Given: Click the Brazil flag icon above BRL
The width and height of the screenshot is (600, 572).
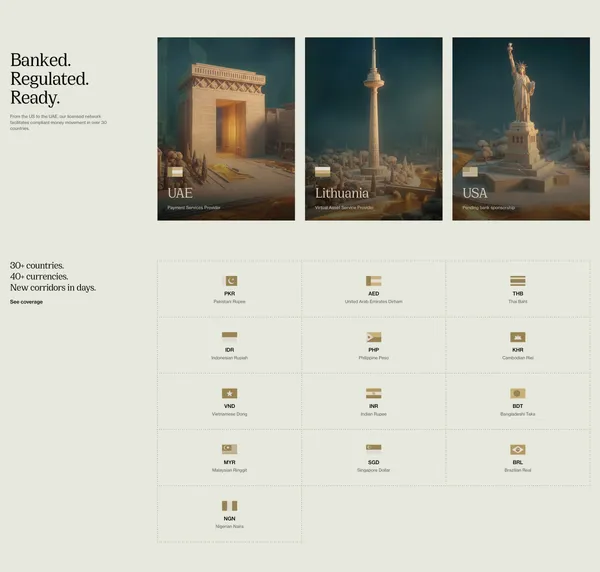Looking at the screenshot, I should pyautogui.click(x=518, y=450).
